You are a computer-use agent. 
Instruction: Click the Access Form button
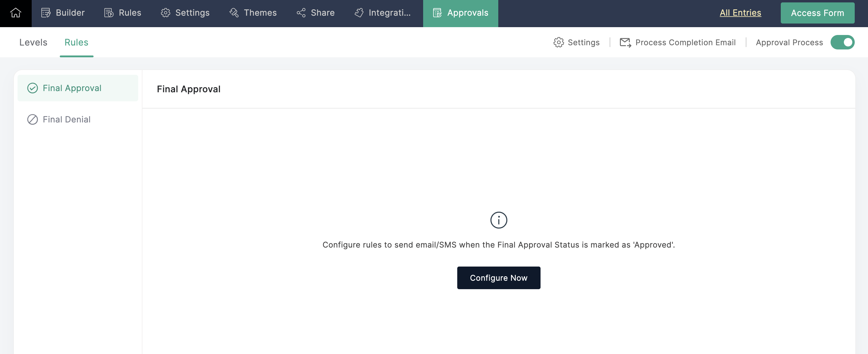click(x=817, y=13)
